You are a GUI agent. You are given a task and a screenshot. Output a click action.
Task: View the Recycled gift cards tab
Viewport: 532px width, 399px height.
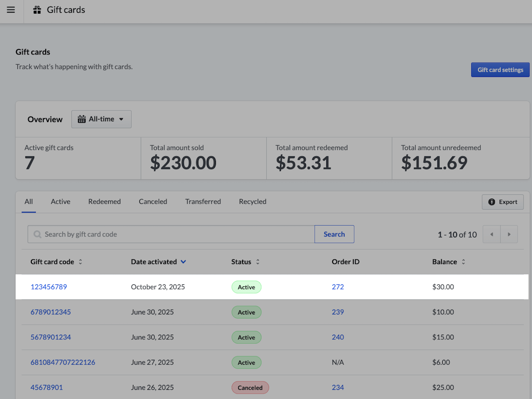[252, 202]
